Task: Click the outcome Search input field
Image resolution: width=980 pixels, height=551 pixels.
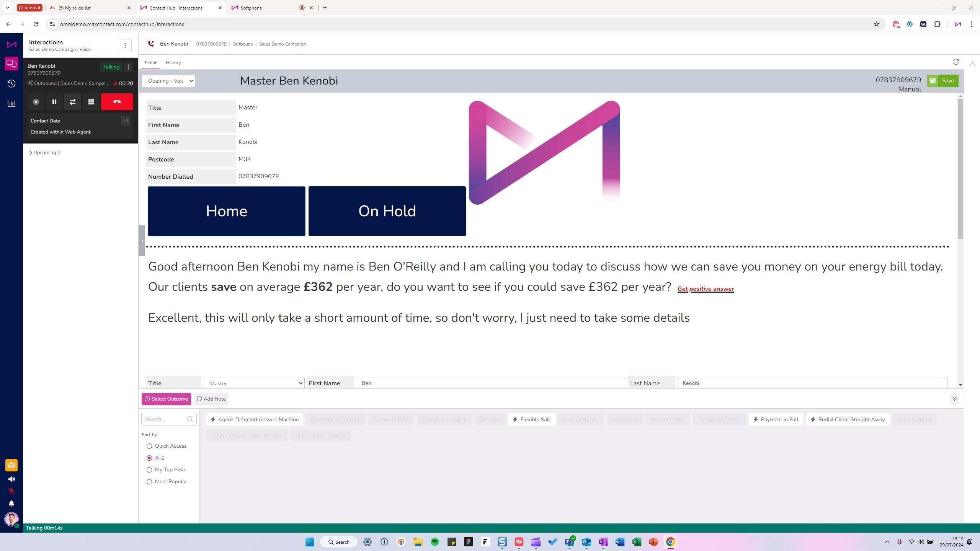Action: pos(165,419)
